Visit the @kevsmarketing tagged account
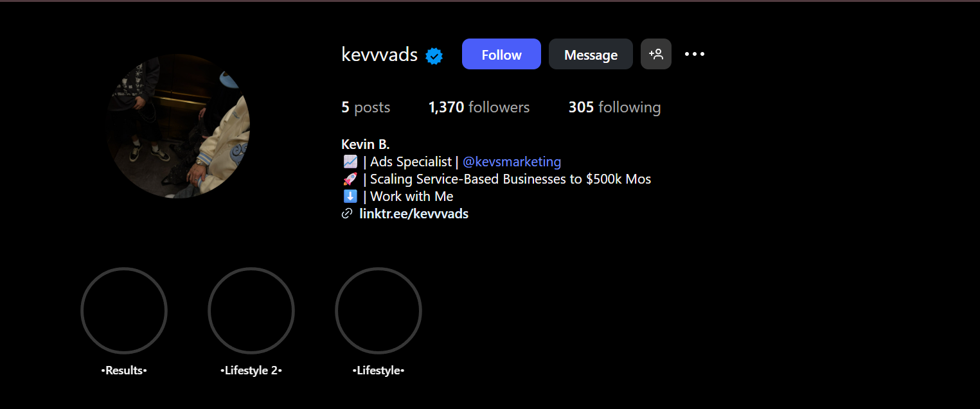Image resolution: width=980 pixels, height=409 pixels. pyautogui.click(x=512, y=161)
